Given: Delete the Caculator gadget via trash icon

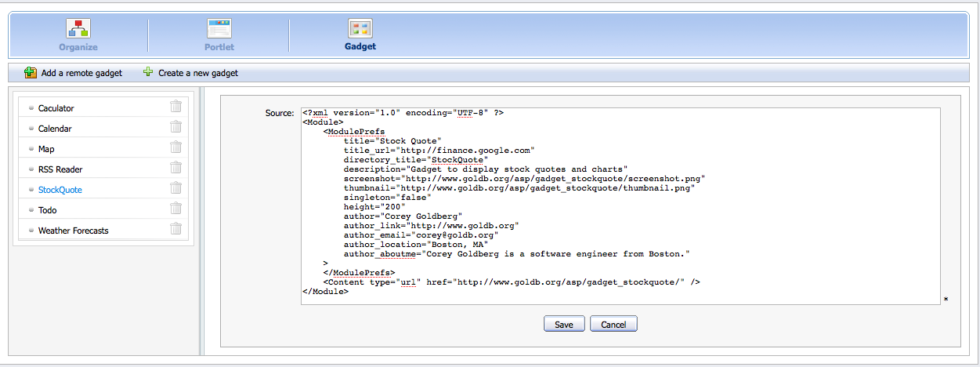Looking at the screenshot, I should [x=176, y=107].
